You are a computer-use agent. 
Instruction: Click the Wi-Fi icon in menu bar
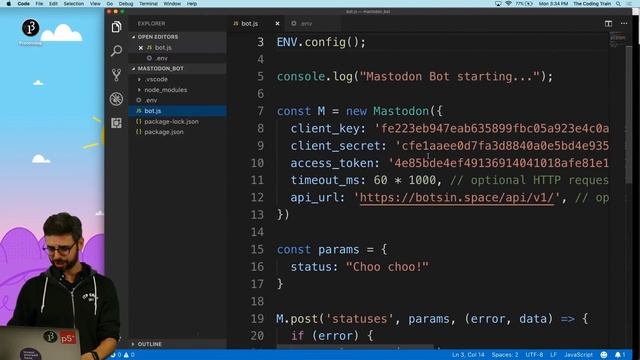tap(508, 4)
